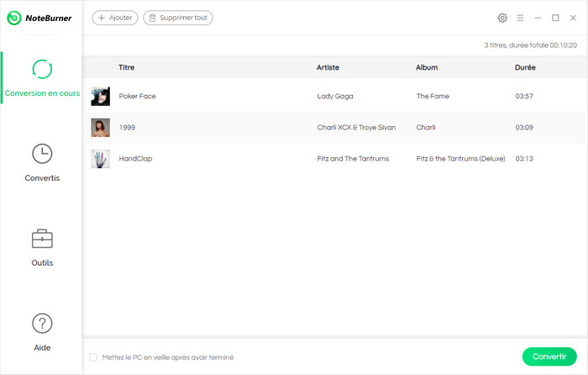Click the Durée column header
Screen dimensions: 588x375
tap(525, 67)
